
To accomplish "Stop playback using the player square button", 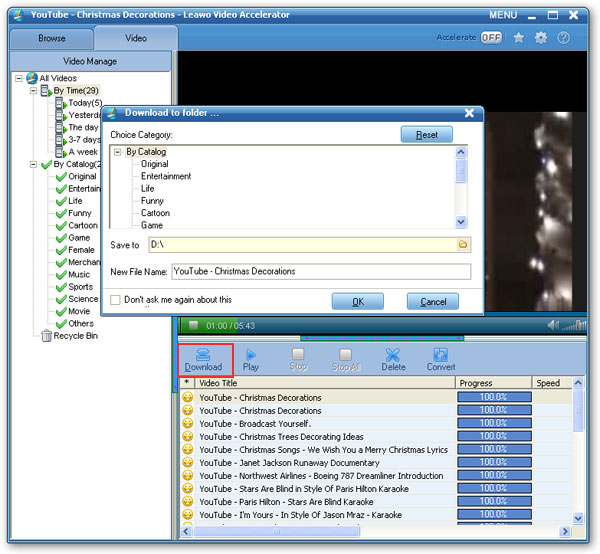I will pyautogui.click(x=193, y=325).
